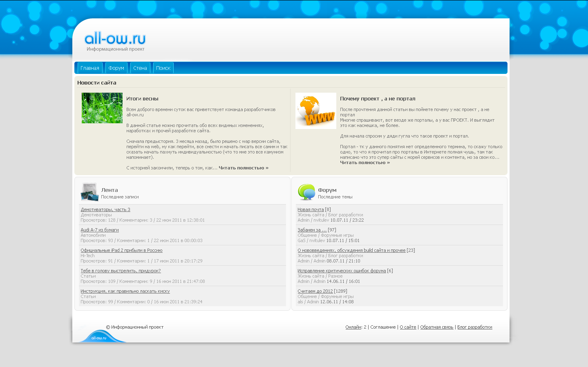Viewport: 588px width, 367px height.
Task: Click the Онлайн link in footer
Action: 353,327
